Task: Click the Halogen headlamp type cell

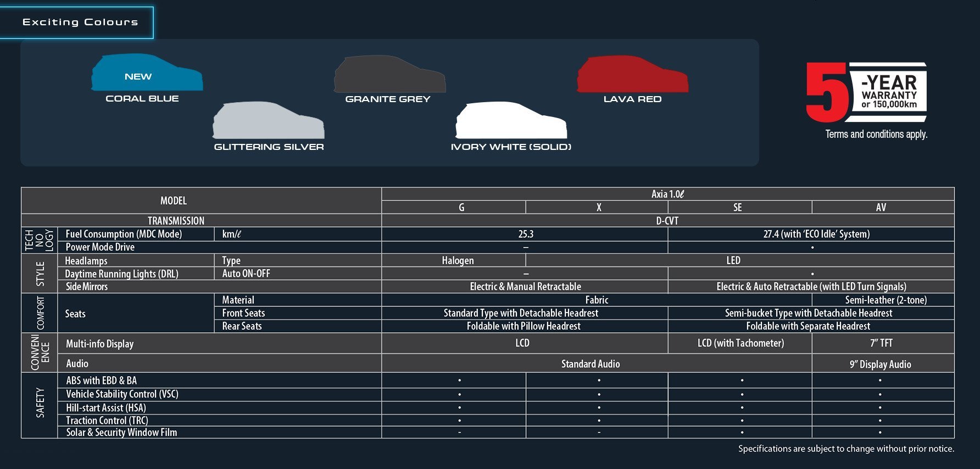Action: point(458,260)
